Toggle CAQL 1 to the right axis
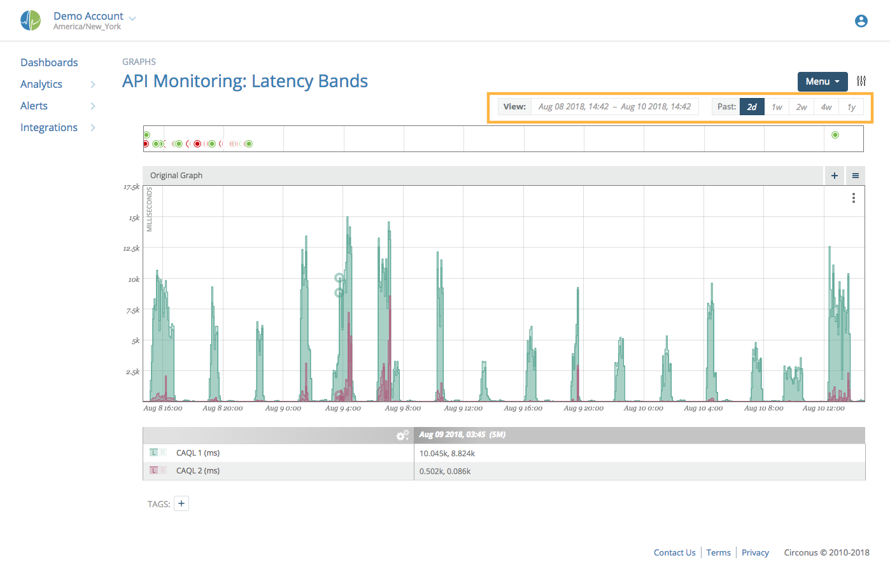The height and width of the screenshot is (588, 890). (162, 452)
